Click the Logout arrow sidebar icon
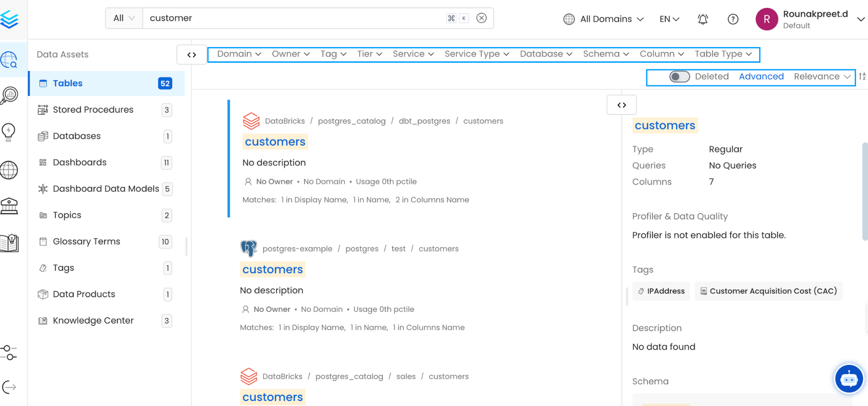 tap(9, 387)
